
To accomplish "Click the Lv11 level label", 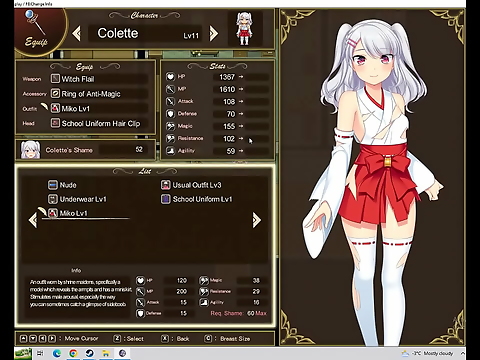I will pyautogui.click(x=191, y=36).
